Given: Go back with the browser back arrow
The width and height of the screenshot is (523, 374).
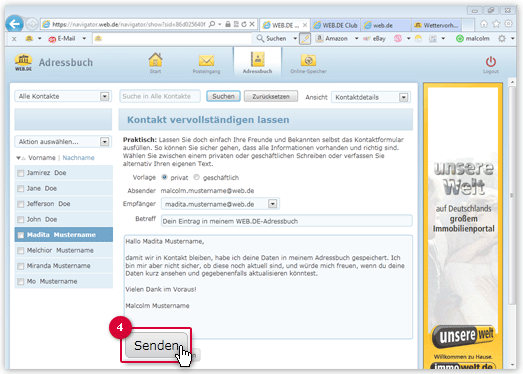Looking at the screenshot, I should (x=14, y=24).
